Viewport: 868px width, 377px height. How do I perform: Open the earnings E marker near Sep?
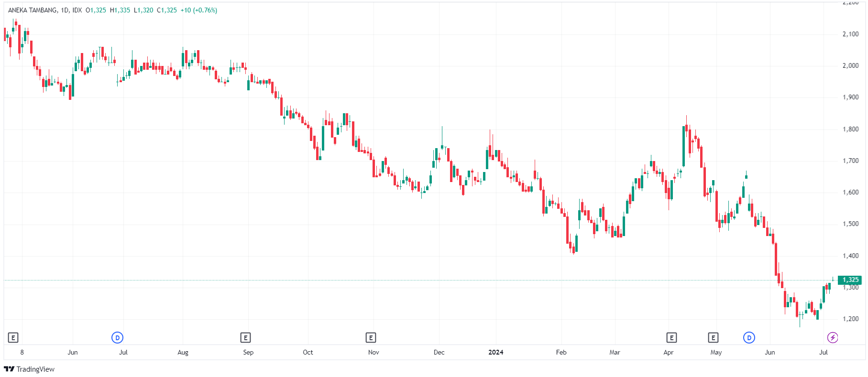(x=245, y=338)
